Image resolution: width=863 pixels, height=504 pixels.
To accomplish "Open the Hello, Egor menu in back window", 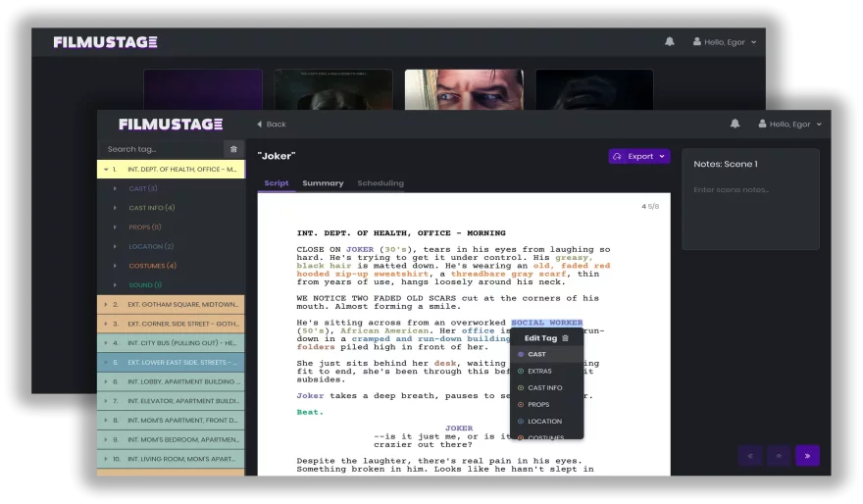I will coord(725,42).
